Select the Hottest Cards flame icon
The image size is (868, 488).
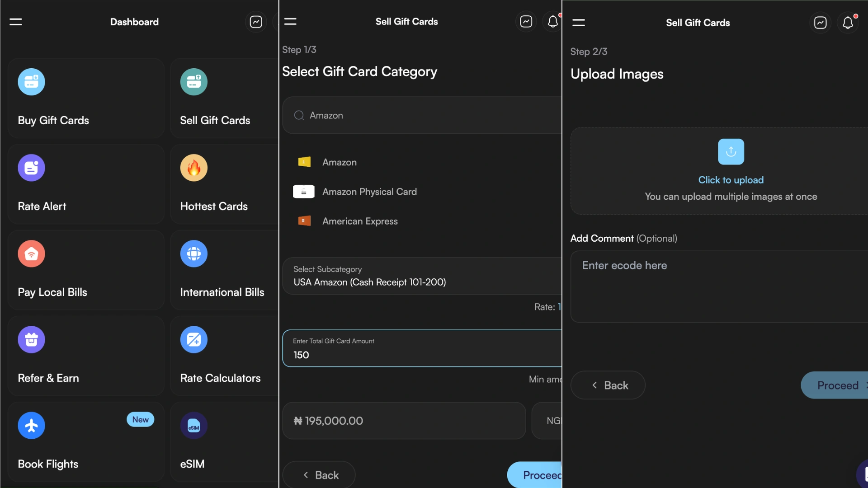pyautogui.click(x=193, y=168)
